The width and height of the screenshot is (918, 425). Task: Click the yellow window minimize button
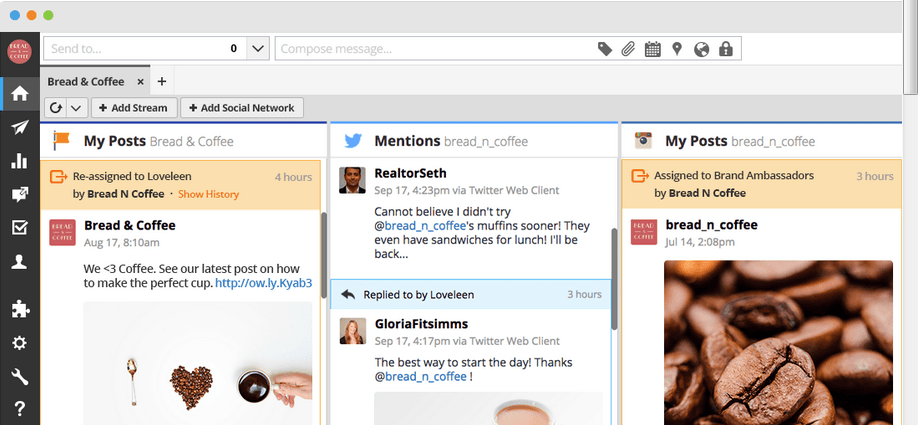(x=32, y=15)
